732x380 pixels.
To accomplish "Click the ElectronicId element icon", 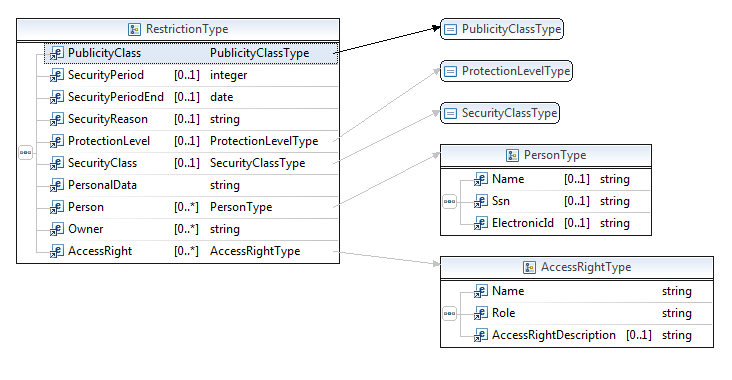I will point(481,223).
